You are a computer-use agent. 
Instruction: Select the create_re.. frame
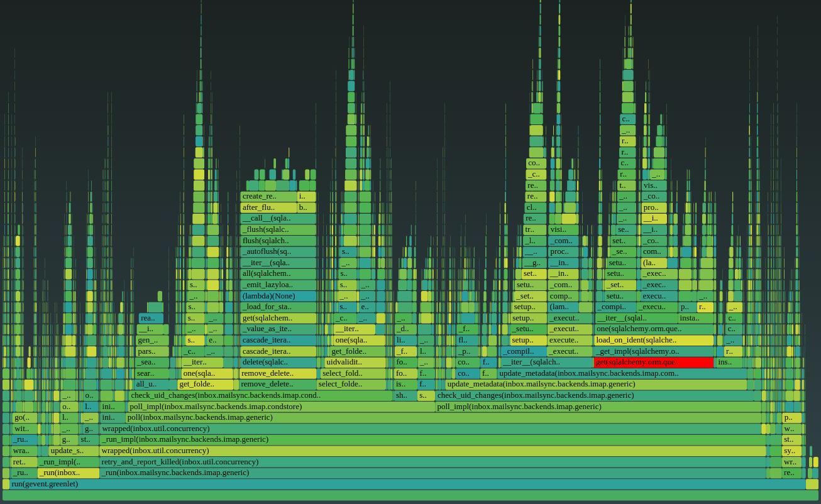pyautogui.click(x=268, y=196)
